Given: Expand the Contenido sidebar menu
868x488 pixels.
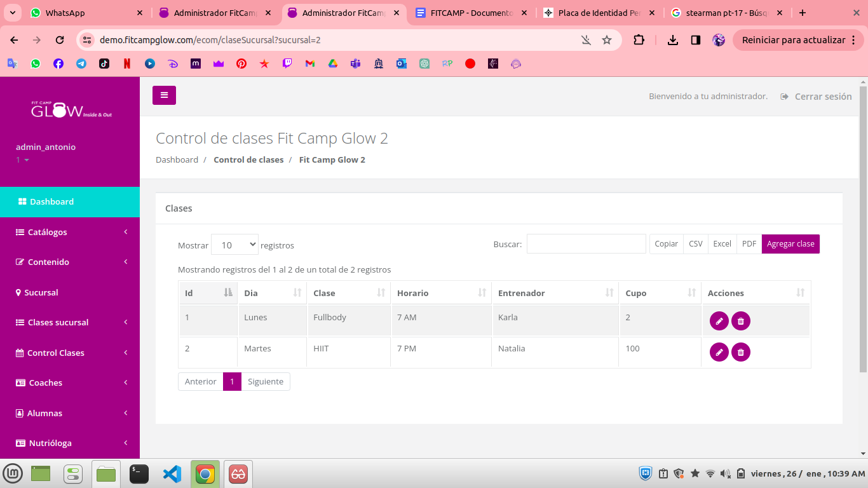Looking at the screenshot, I should pyautogui.click(x=70, y=262).
